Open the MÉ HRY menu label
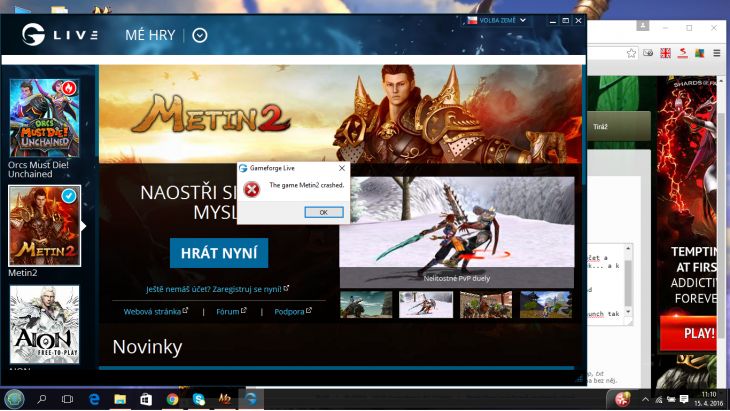730x411 pixels. click(x=150, y=35)
